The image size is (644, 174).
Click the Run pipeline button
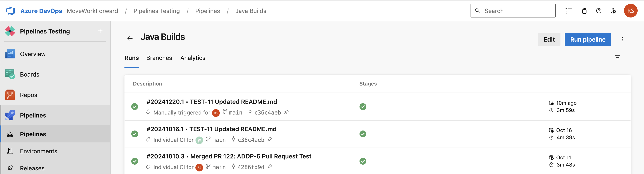click(588, 39)
